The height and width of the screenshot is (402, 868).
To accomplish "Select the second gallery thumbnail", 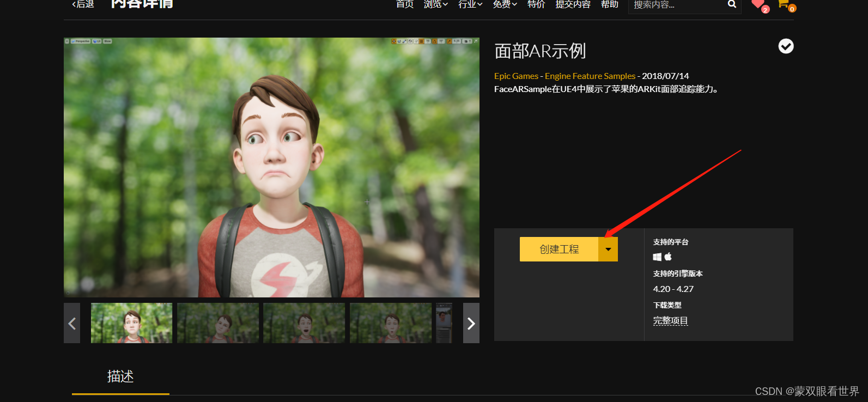I will [x=218, y=323].
